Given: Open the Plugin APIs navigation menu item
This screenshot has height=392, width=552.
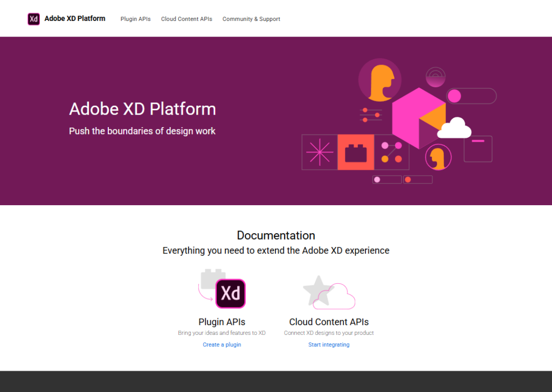Looking at the screenshot, I should [135, 19].
